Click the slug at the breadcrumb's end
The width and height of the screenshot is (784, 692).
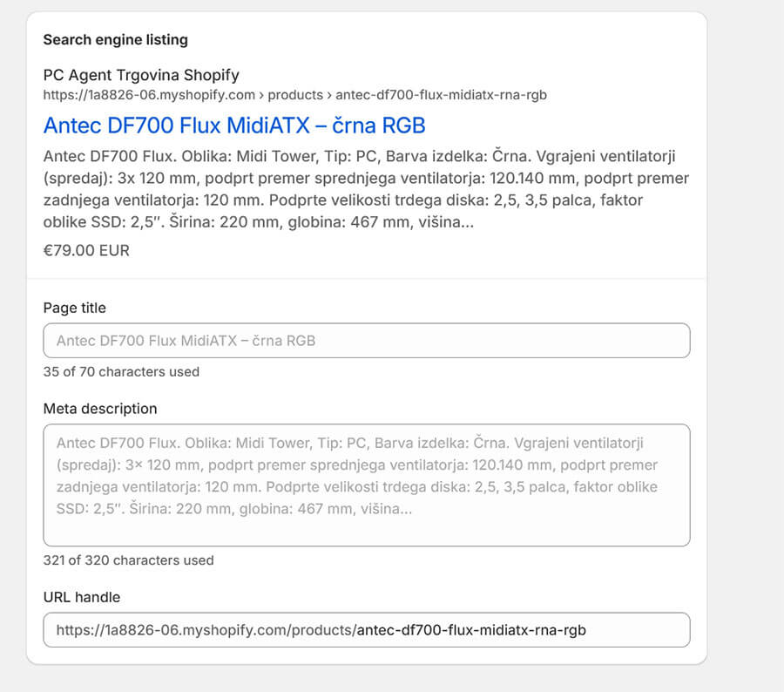441,94
